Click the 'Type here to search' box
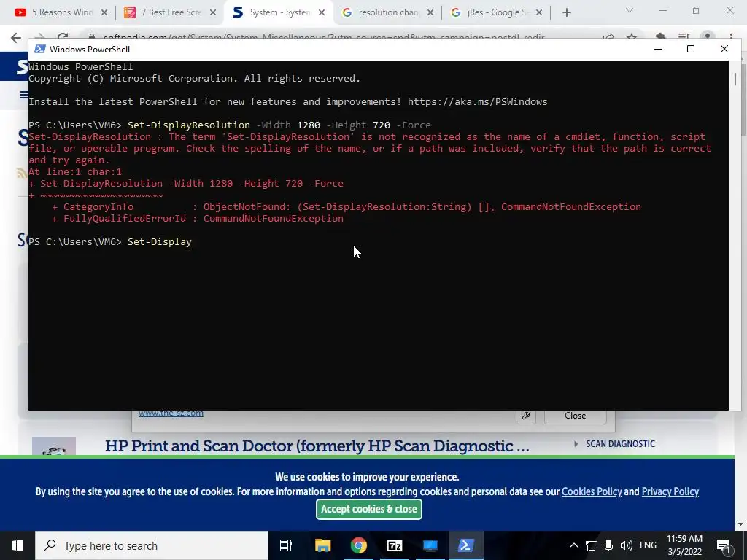This screenshot has width=747, height=560. coord(152,545)
